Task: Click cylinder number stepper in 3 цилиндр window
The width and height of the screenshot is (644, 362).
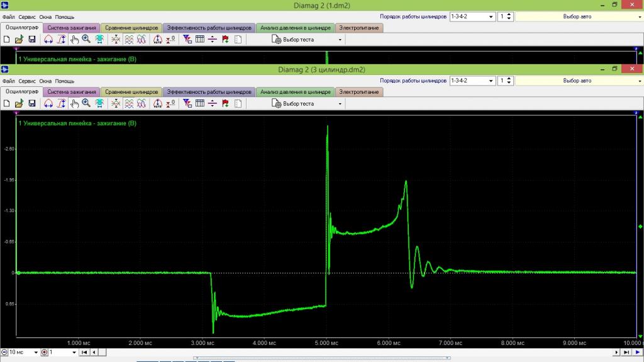Action: pos(509,81)
